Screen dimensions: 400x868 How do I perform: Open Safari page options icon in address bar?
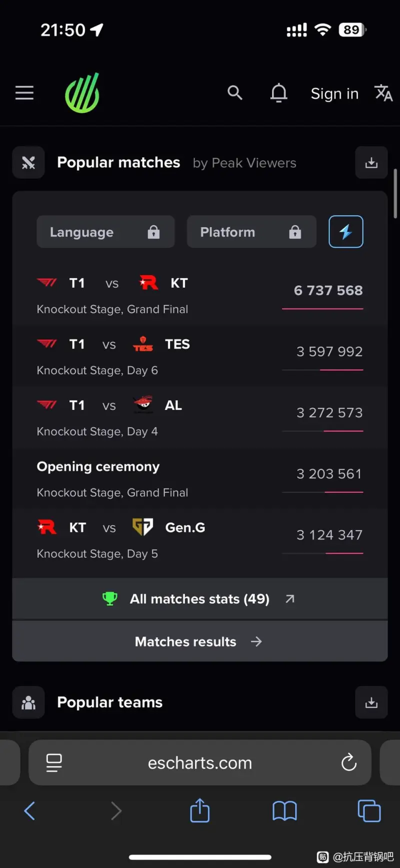click(54, 763)
